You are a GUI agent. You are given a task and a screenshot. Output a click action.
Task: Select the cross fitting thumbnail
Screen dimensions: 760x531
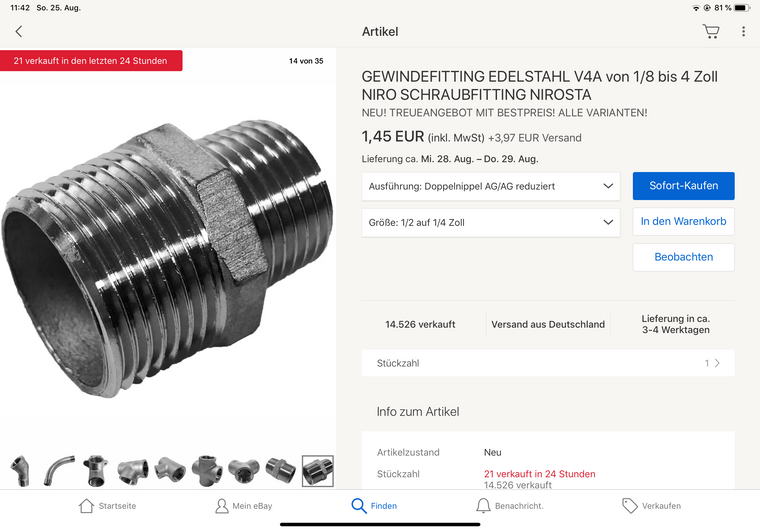point(206,470)
